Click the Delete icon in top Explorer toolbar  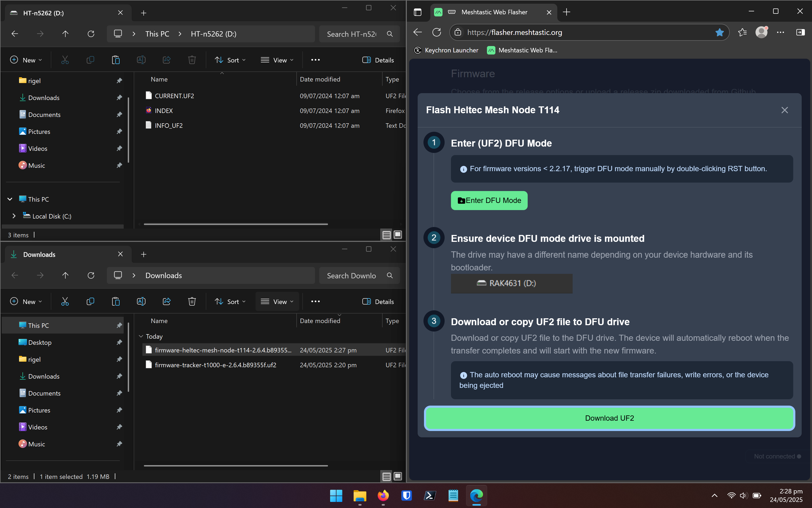pyautogui.click(x=192, y=60)
